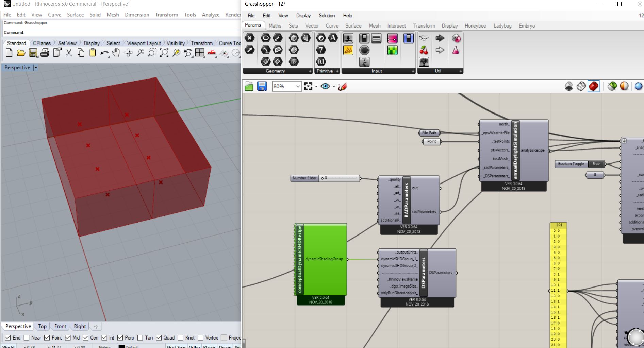Click the Zoom Extents icon in Rhino
Image resolution: width=644 pixels, height=348 pixels.
[x=164, y=53]
